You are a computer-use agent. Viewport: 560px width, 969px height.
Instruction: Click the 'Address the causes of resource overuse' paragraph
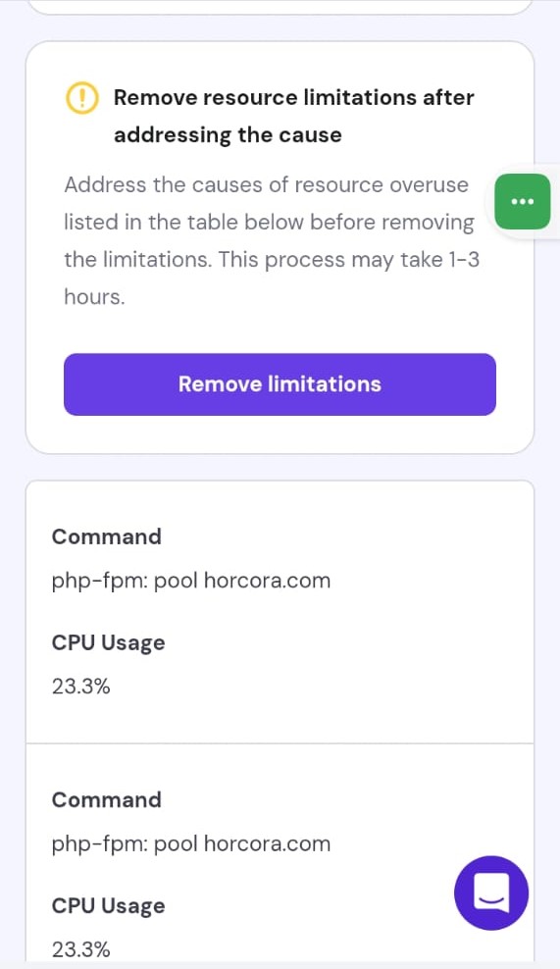pyautogui.click(x=272, y=240)
